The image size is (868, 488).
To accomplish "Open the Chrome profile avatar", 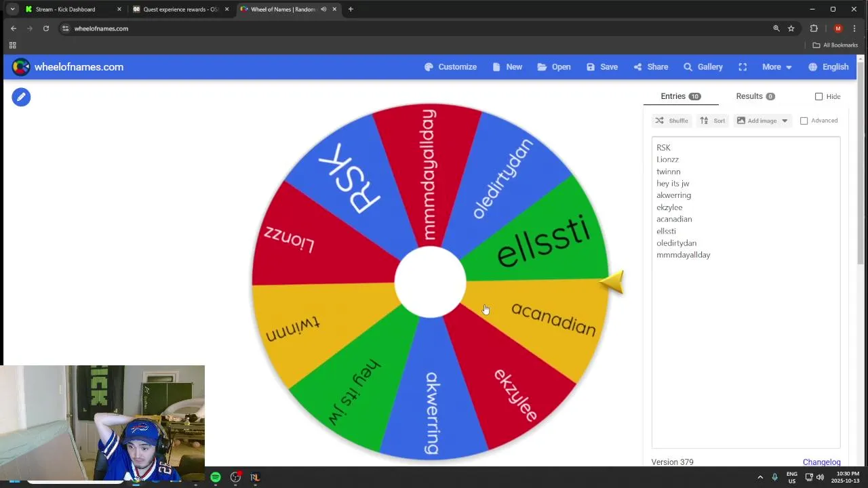I will tap(838, 28).
